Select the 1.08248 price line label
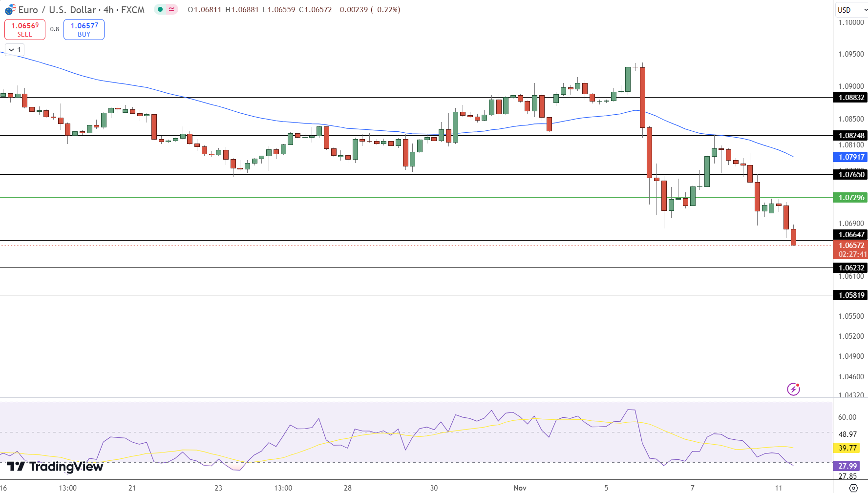Viewport: 868px width, 493px height. tap(851, 136)
